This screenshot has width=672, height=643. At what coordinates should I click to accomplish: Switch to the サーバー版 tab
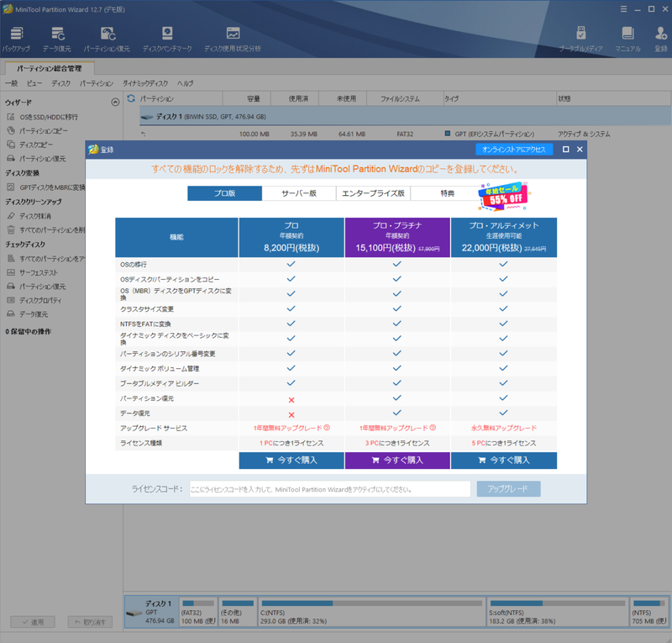[x=299, y=193]
